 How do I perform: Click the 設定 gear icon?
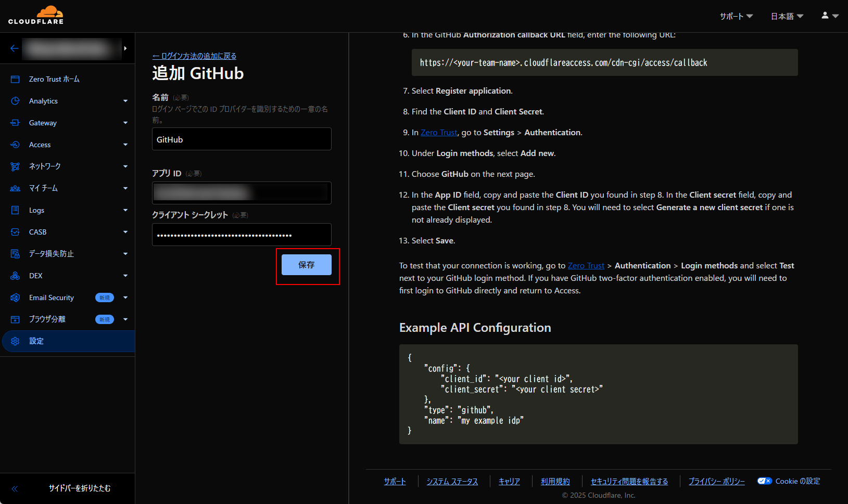pyautogui.click(x=15, y=341)
